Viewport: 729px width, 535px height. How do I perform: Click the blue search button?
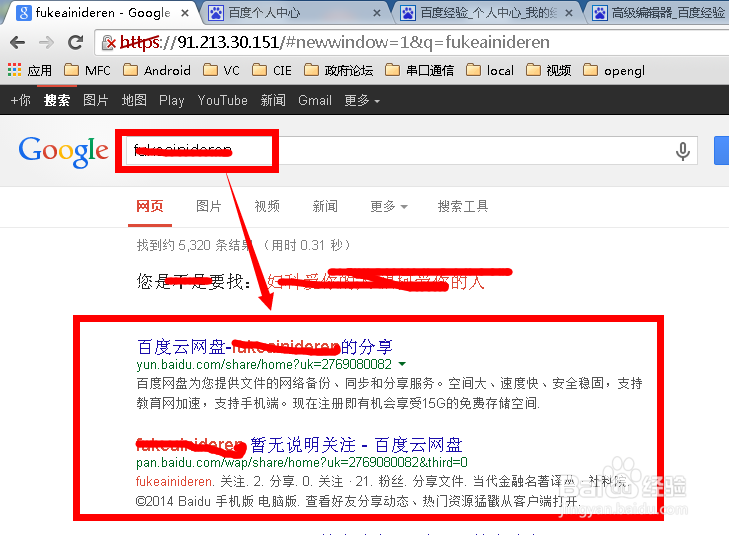[722, 151]
